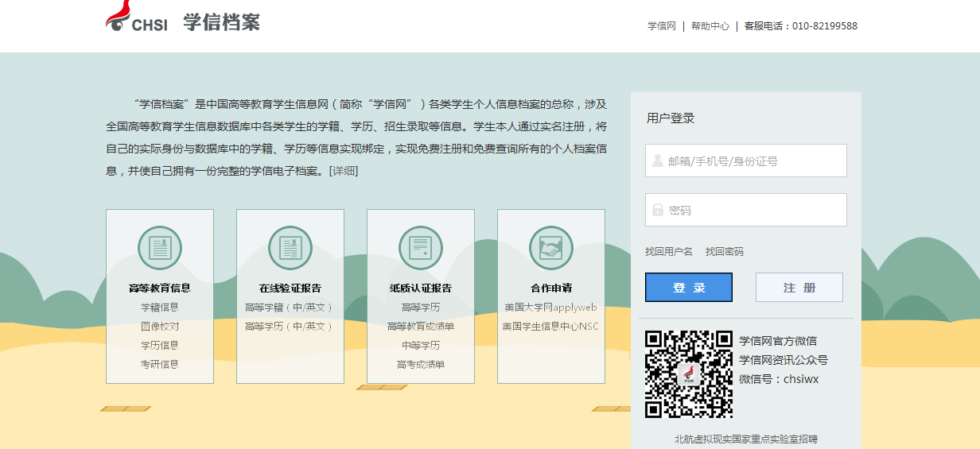Click the lock icon in password field
The height and width of the screenshot is (449, 980).
click(x=658, y=211)
